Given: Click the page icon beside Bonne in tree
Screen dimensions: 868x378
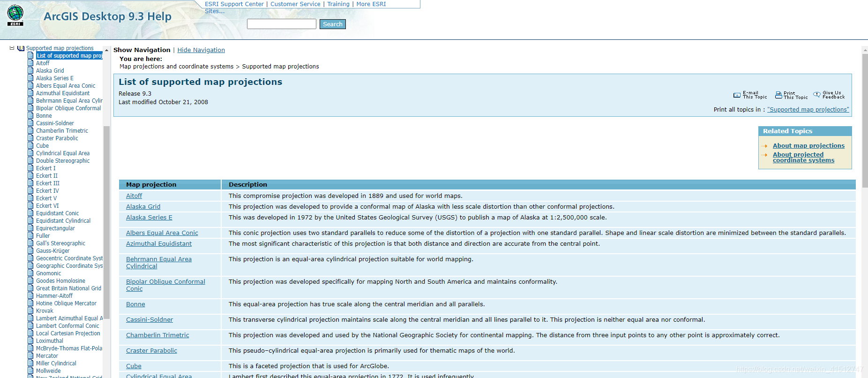Looking at the screenshot, I should coord(30,115).
